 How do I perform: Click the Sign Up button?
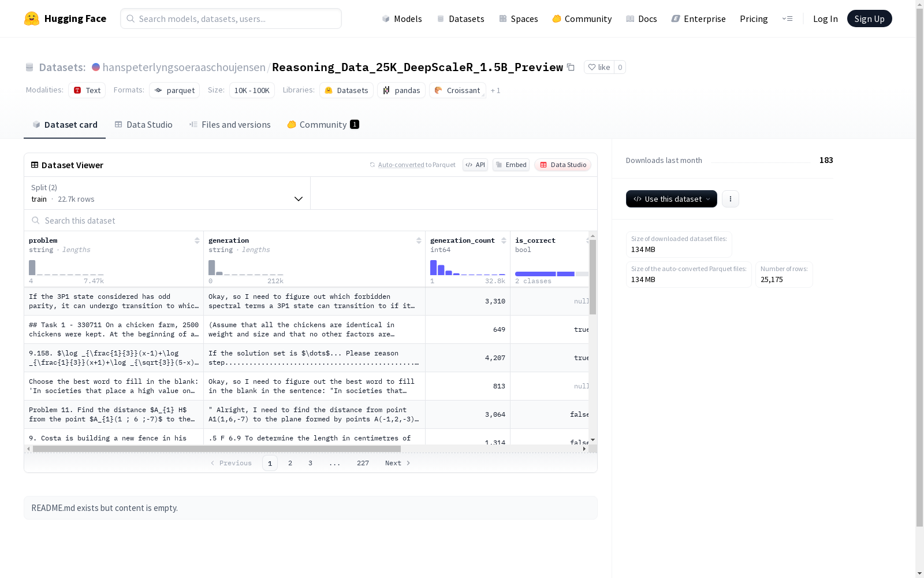tap(869, 18)
